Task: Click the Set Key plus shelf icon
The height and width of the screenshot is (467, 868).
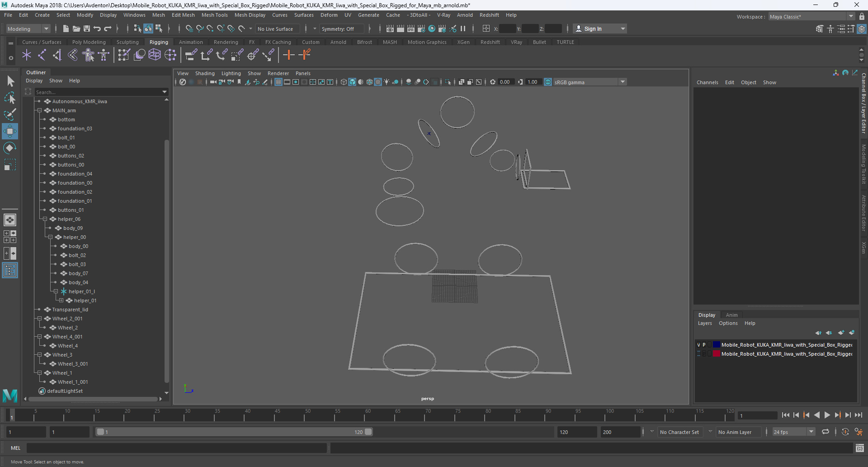Action: (x=288, y=55)
